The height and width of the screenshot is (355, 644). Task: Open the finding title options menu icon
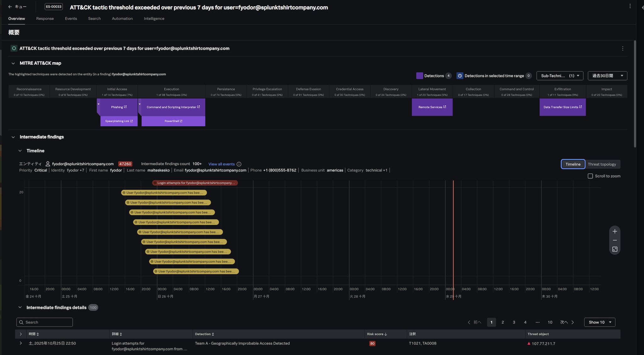623,48
